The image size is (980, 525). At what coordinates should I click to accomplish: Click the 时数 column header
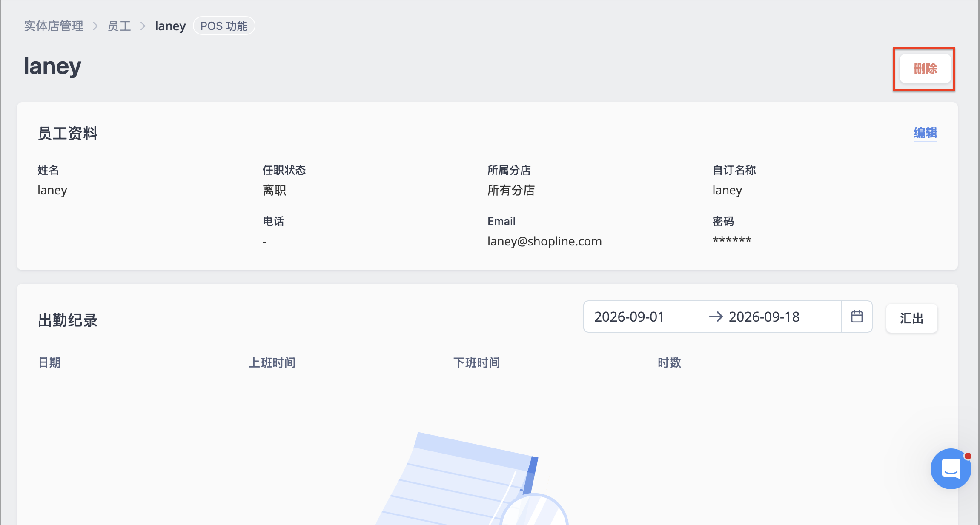click(x=669, y=362)
